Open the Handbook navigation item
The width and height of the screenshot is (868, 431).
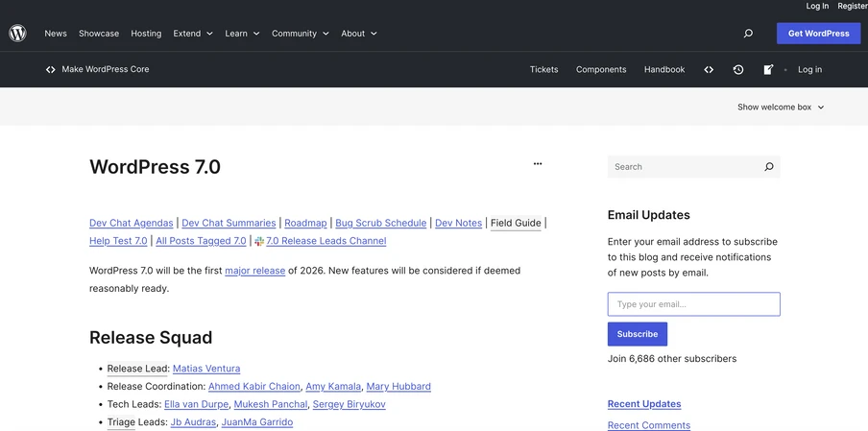[664, 70]
